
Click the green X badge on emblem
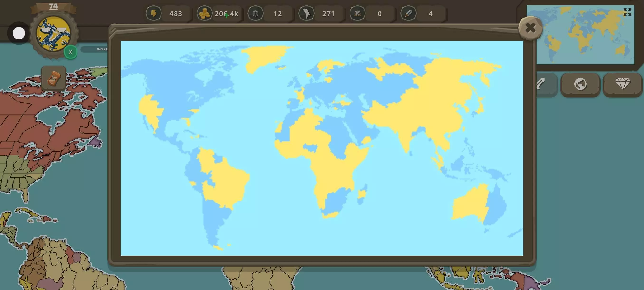point(71,52)
